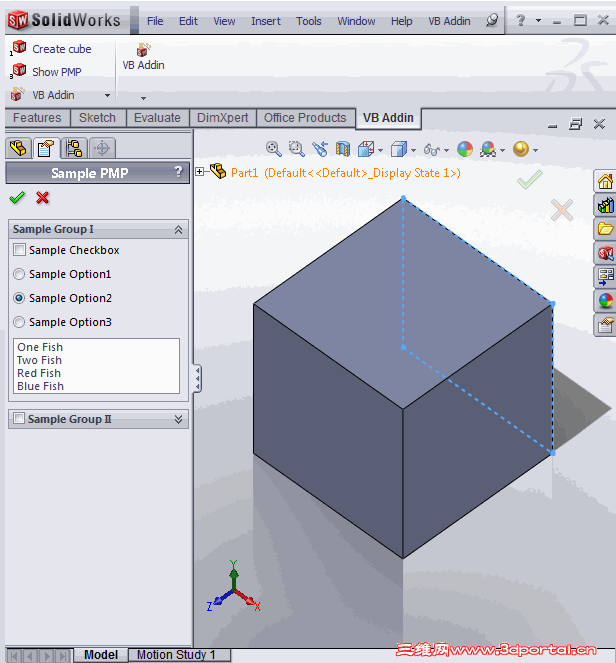The height and width of the screenshot is (663, 616).
Task: Open the VB Addin menu in menu bar
Action: (449, 21)
